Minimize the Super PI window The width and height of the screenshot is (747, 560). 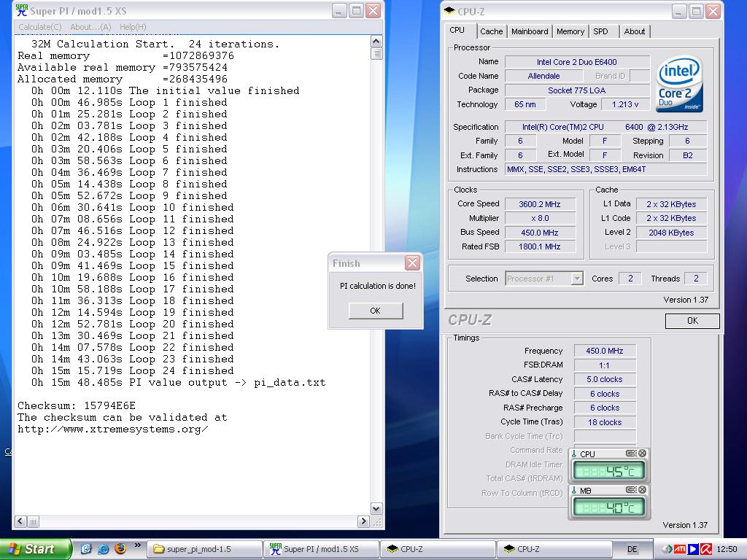point(339,11)
